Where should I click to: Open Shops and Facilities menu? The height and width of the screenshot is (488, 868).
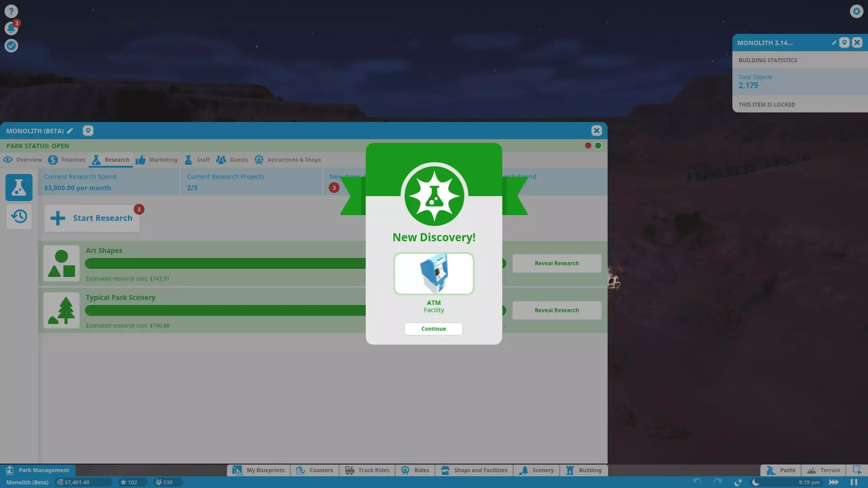[x=474, y=470]
